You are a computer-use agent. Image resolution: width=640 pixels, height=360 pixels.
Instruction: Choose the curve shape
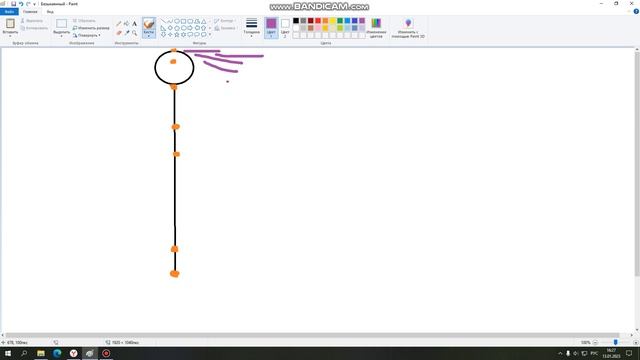click(170, 21)
